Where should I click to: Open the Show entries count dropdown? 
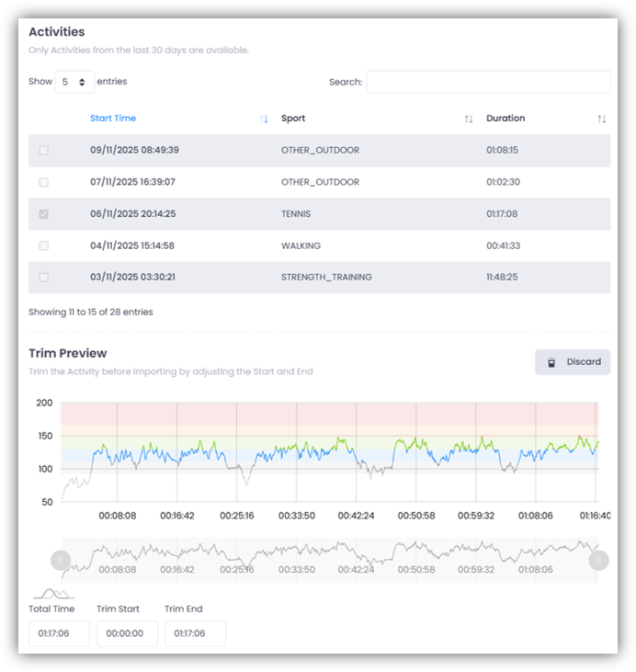pyautogui.click(x=74, y=82)
